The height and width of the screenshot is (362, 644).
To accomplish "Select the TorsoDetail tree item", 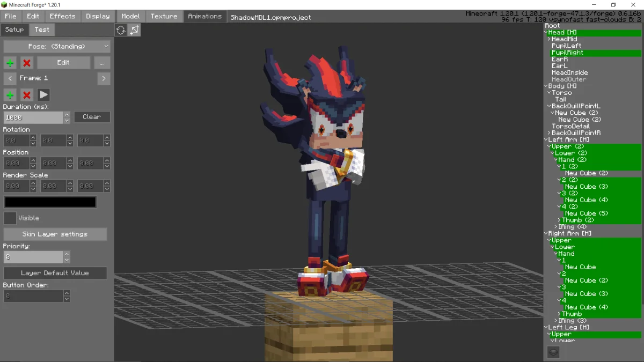I will pos(570,127).
